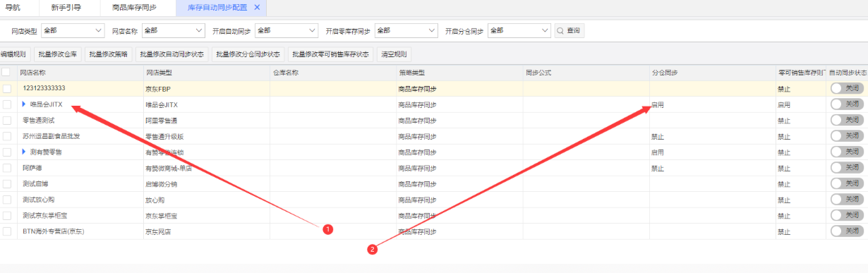Check the box for 测有赞零售 row
The width and height of the screenshot is (868, 273).
6,152
